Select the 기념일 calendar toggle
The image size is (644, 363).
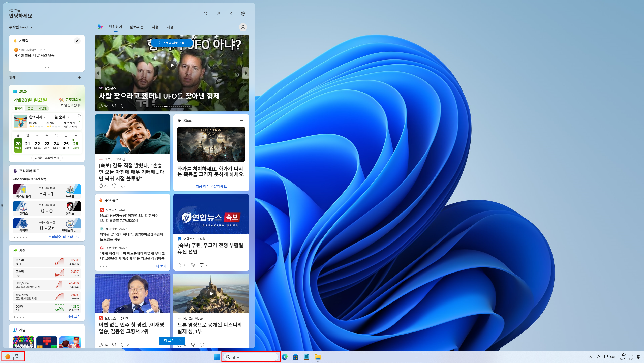[42, 108]
